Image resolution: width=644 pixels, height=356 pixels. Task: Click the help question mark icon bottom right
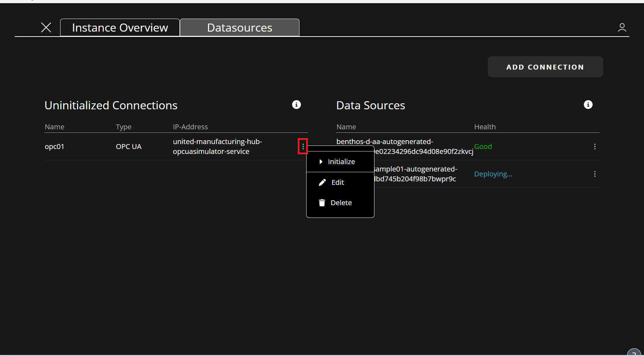[634, 352]
